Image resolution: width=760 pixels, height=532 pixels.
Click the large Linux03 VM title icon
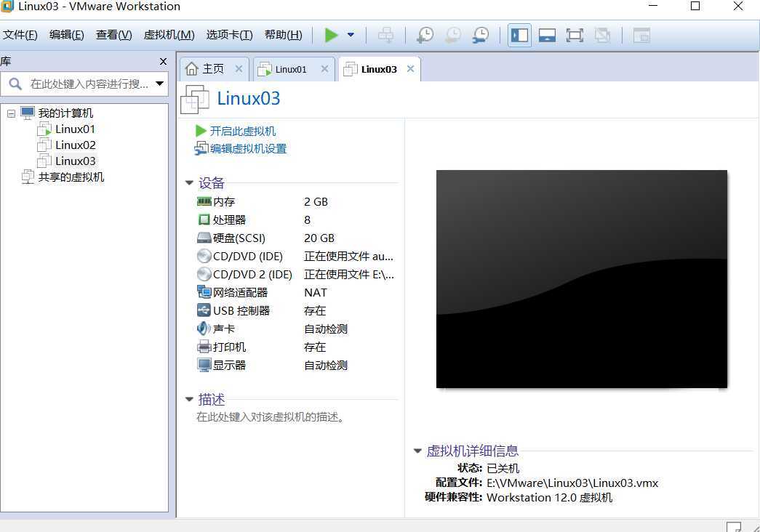coord(195,100)
